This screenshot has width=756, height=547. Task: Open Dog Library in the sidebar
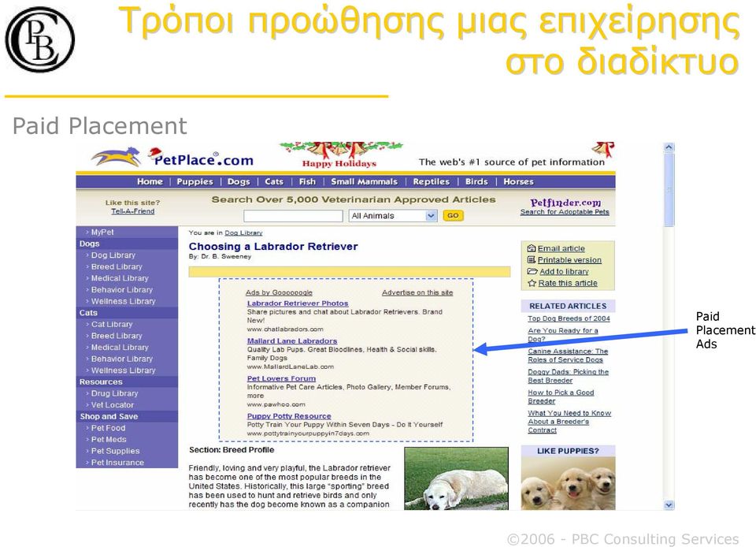click(x=113, y=255)
